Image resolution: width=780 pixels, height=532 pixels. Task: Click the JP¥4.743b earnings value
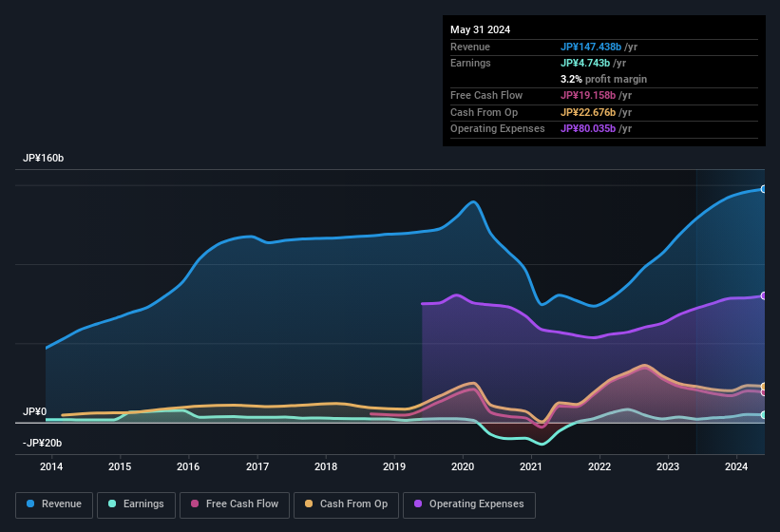click(585, 63)
